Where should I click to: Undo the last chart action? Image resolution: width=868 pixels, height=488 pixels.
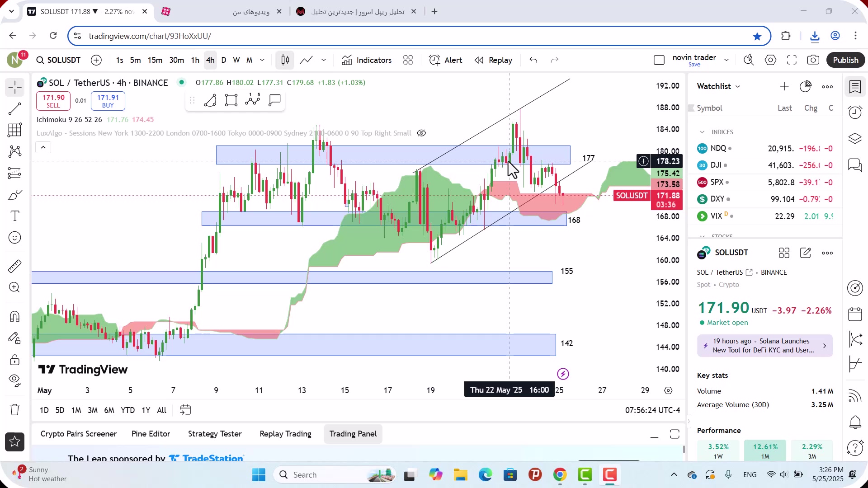(533, 60)
